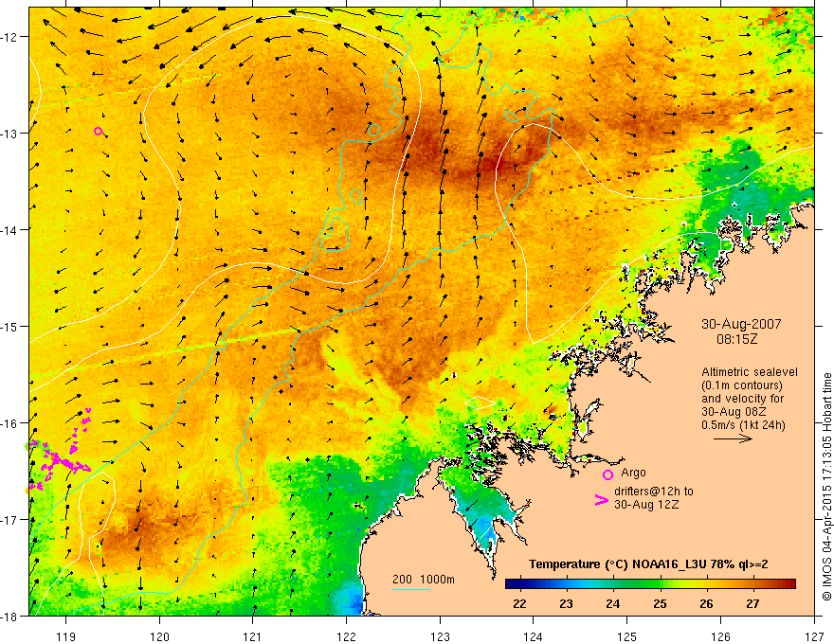Click the longitude axis label 126
834x644 pixels.
(720, 636)
